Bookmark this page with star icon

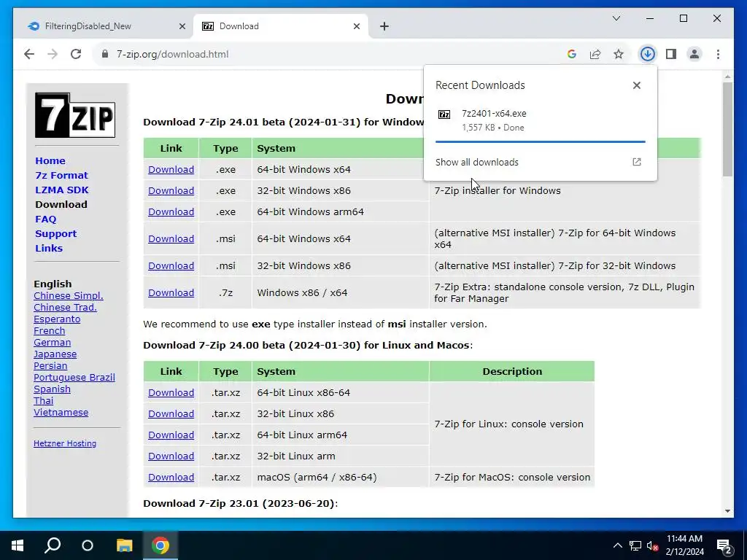tap(619, 54)
